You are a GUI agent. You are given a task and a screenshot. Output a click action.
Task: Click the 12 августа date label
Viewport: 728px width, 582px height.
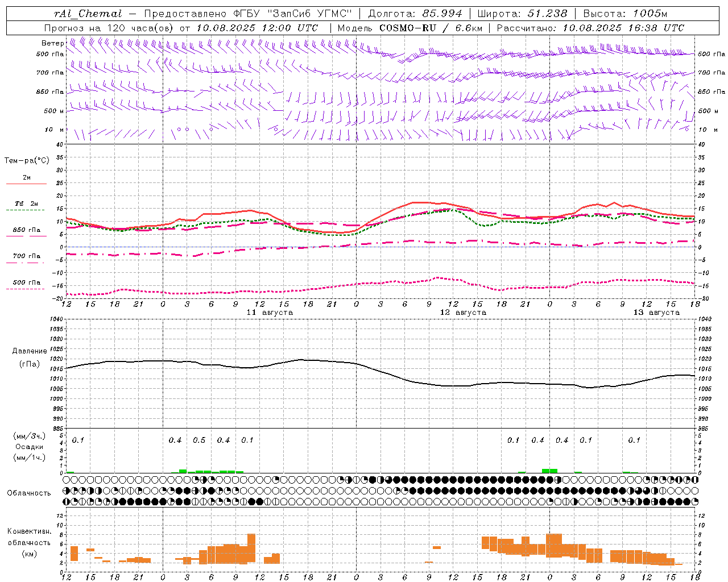(x=463, y=313)
